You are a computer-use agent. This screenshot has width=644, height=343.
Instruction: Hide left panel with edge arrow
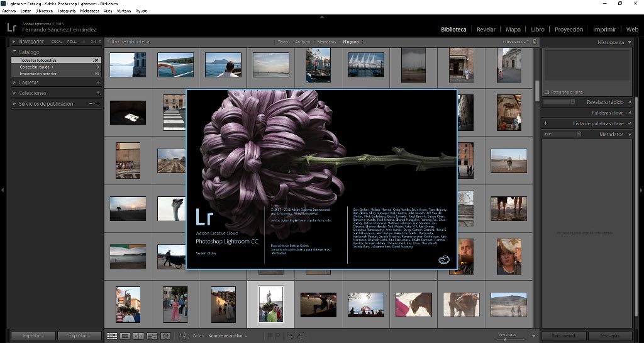[3, 190]
